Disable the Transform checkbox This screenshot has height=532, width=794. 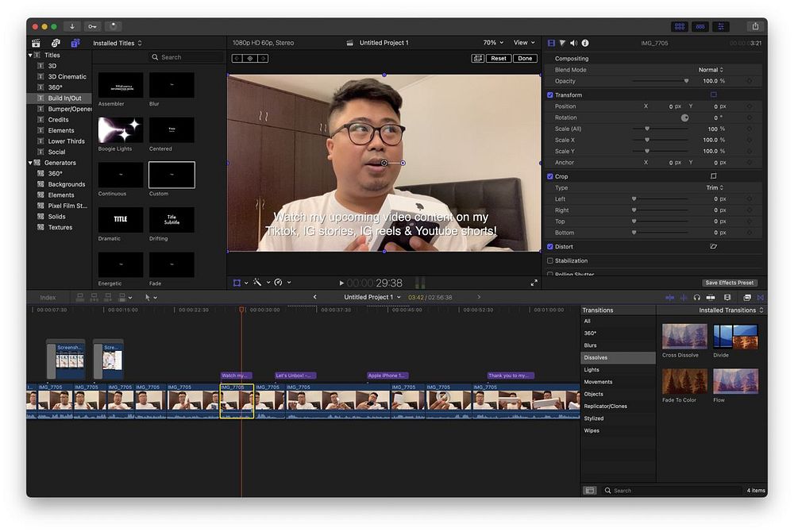550,95
